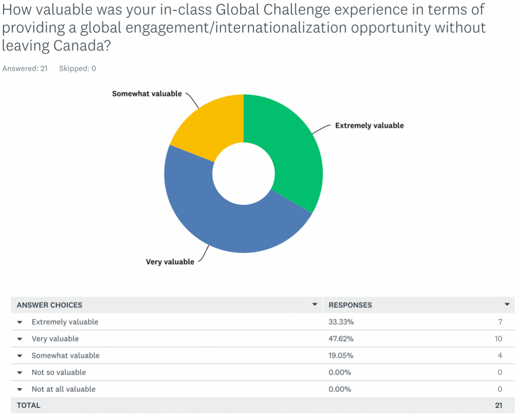Click the Extremely valuable chart label

pyautogui.click(x=369, y=126)
